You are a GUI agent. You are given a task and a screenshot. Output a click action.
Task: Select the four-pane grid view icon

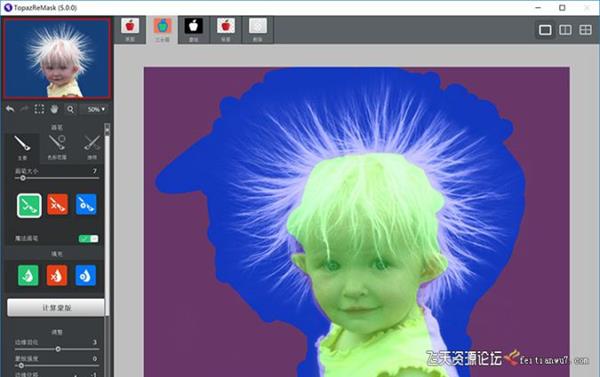click(585, 30)
